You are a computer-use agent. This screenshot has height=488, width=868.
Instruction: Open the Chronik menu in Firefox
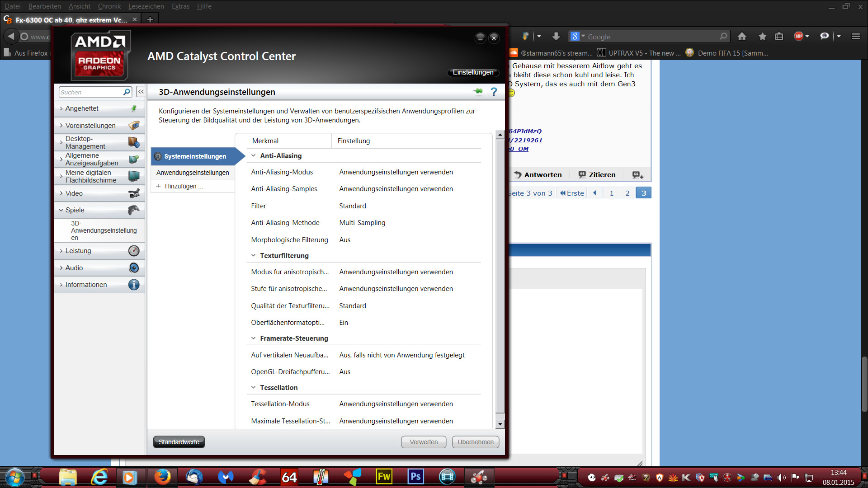[x=109, y=6]
